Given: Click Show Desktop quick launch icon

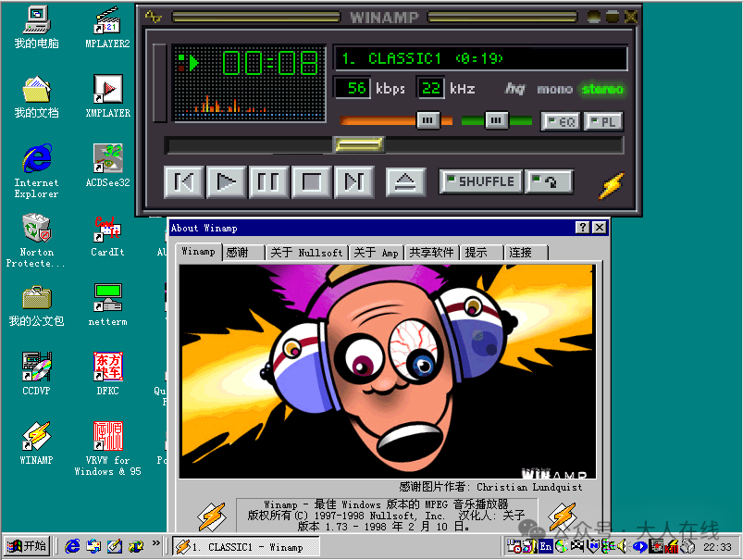Looking at the screenshot, I should [114, 546].
